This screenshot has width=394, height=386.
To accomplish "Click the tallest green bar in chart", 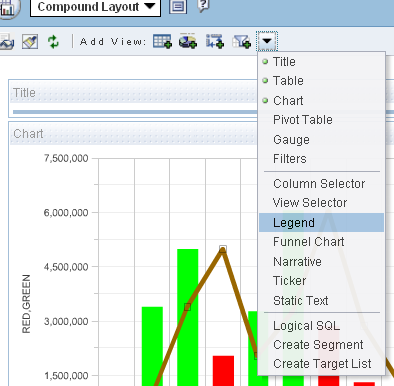I will tap(188, 317).
